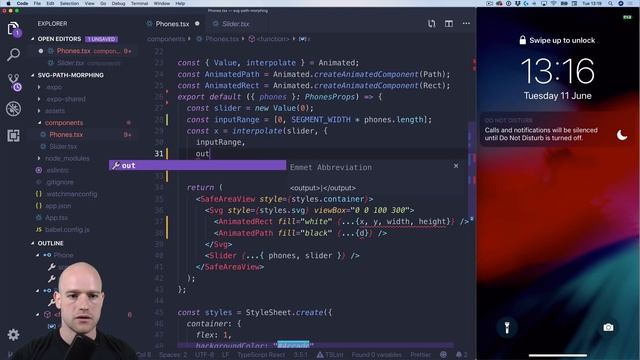Click TypeScript React language mode in status bar

(261, 355)
